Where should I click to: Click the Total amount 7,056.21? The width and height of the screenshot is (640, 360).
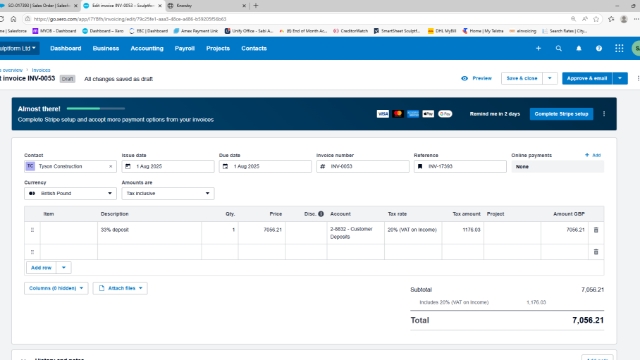click(x=588, y=320)
